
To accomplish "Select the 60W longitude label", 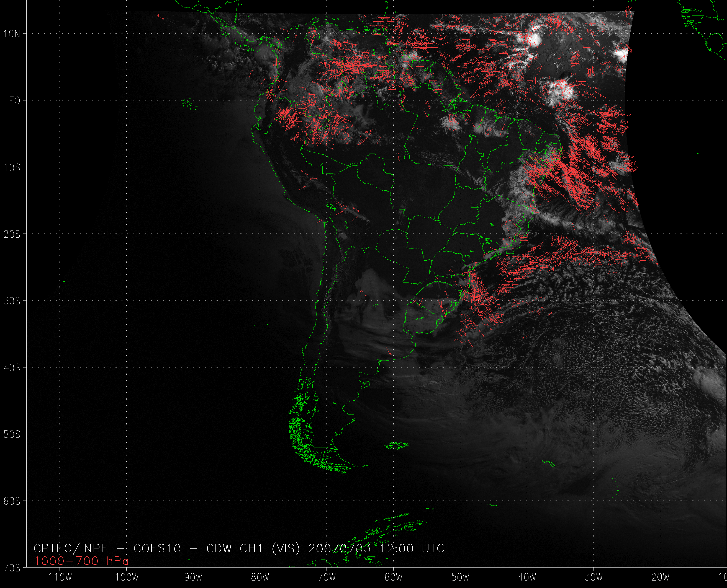I will pyautogui.click(x=394, y=577).
